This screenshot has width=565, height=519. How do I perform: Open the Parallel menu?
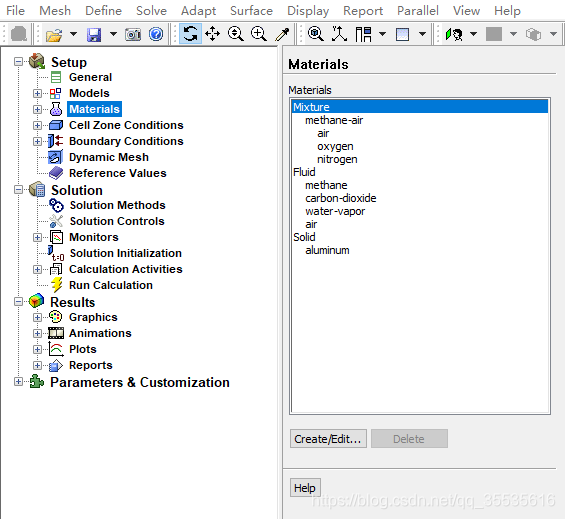(x=418, y=11)
